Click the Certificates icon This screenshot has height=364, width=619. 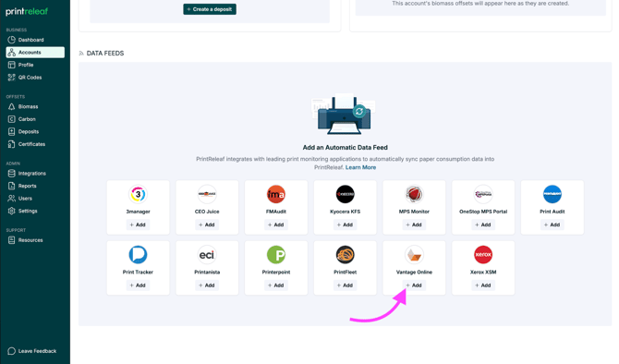pos(11,144)
